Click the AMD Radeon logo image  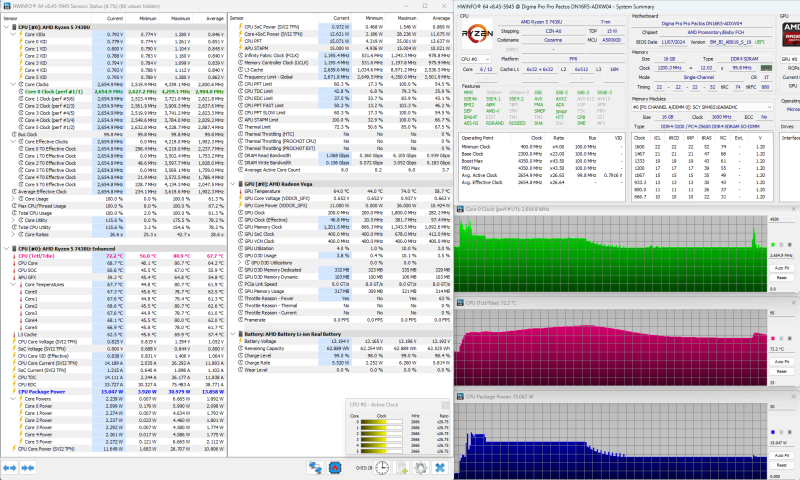click(x=791, y=34)
